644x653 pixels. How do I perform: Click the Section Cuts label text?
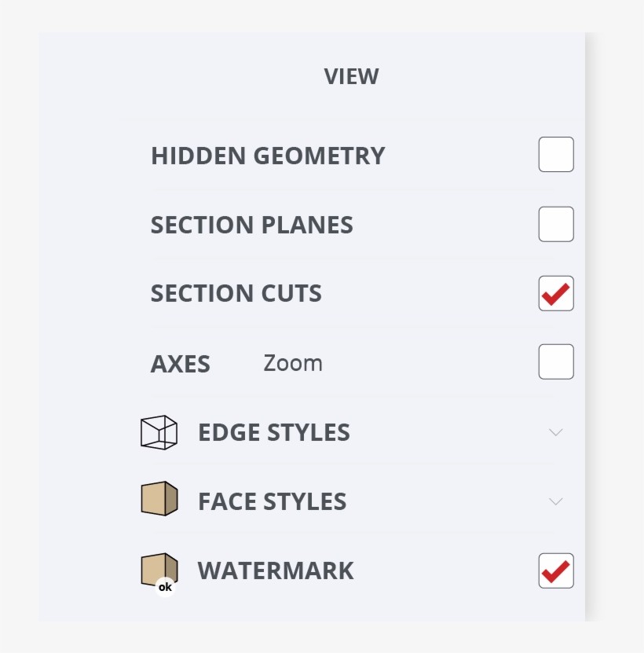(x=236, y=294)
